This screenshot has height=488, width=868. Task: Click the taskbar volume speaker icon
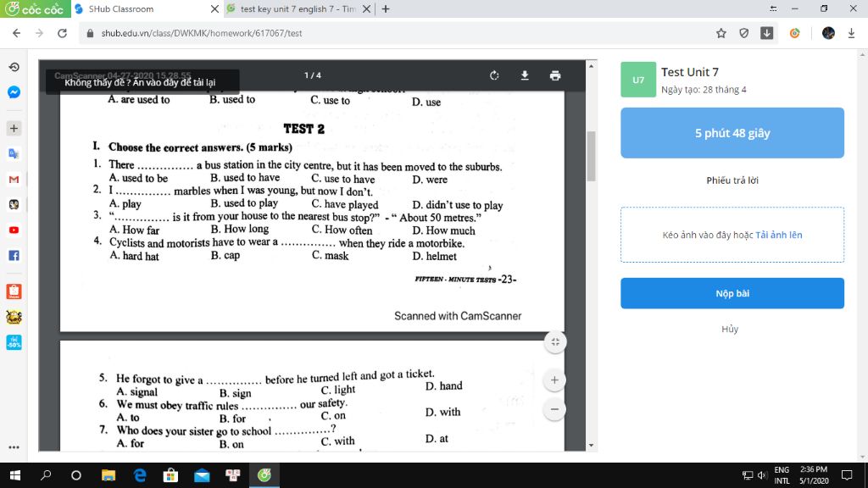click(762, 475)
